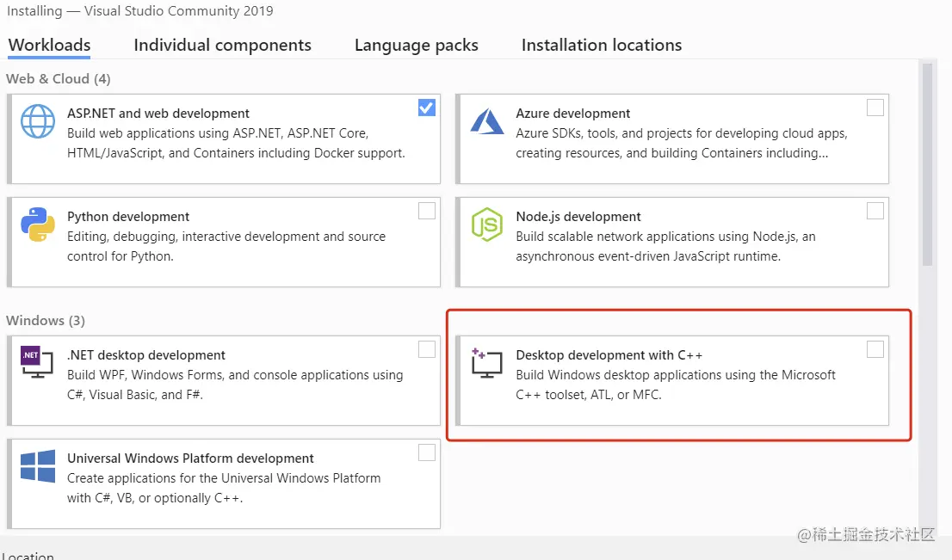Click 'Universal Windows Platform development' title text

[x=190, y=458]
